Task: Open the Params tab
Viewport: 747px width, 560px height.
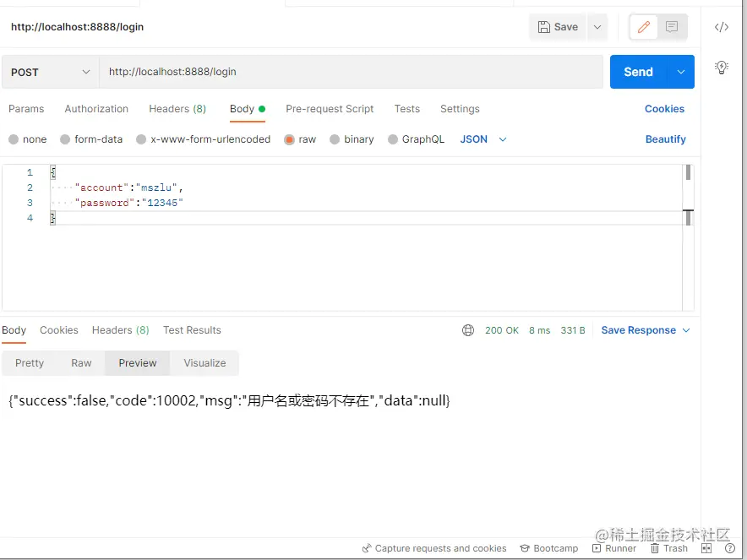Action: 26,109
